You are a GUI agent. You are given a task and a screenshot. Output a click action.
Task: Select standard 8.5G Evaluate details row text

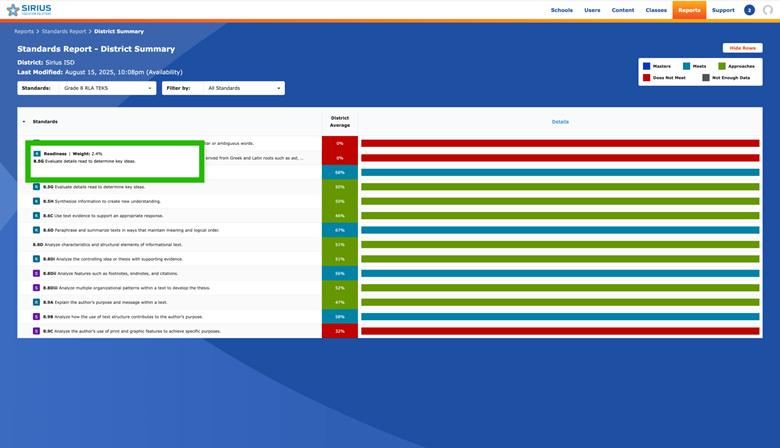(94, 187)
